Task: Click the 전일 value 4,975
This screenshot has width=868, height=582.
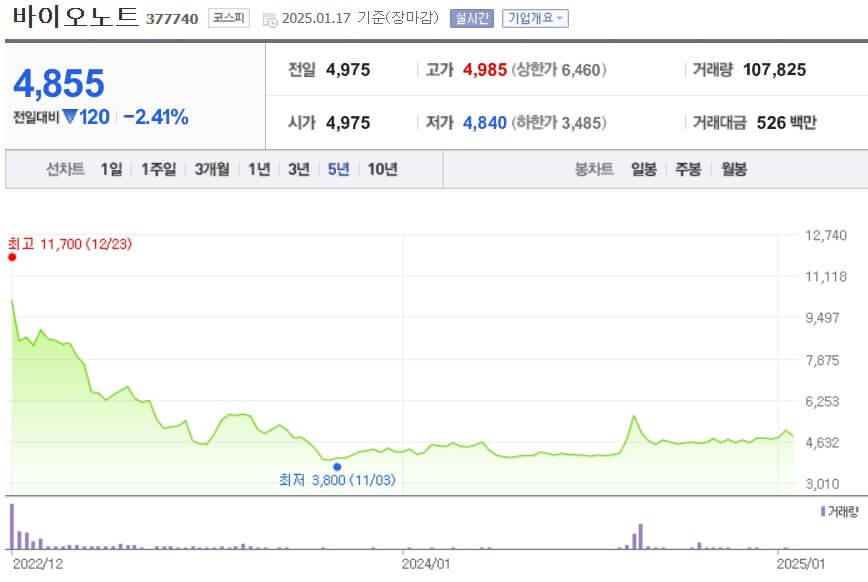Action: 348,70
